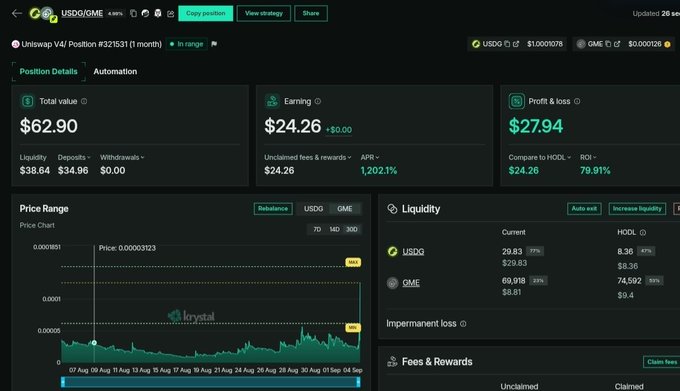Open the APR dropdown

click(x=370, y=157)
